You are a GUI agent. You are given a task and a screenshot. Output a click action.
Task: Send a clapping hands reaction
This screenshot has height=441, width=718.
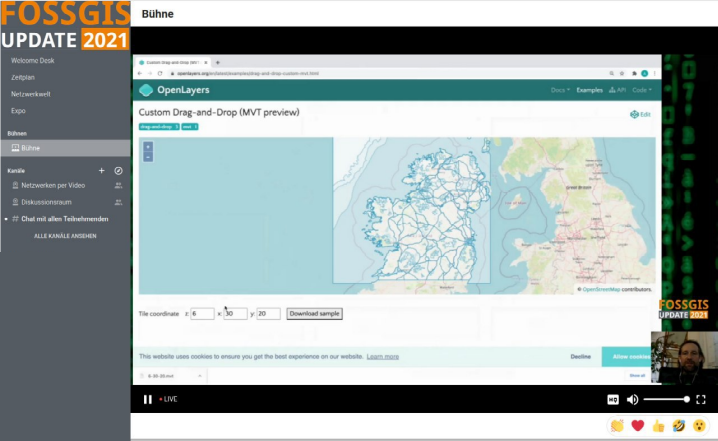coord(617,426)
